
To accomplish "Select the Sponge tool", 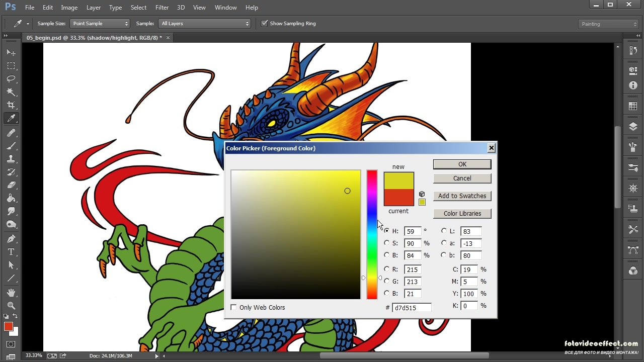I will tap(11, 224).
